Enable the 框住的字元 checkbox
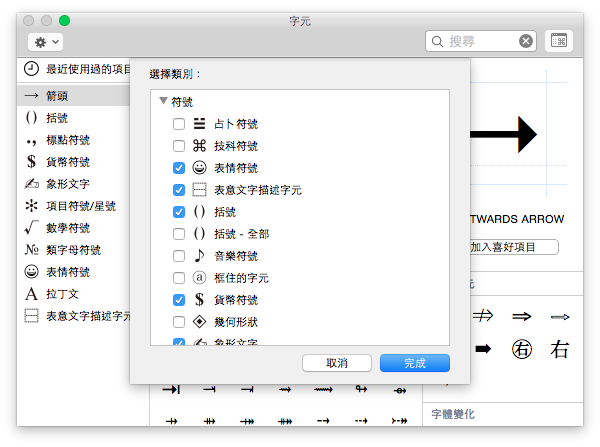 coord(179,278)
